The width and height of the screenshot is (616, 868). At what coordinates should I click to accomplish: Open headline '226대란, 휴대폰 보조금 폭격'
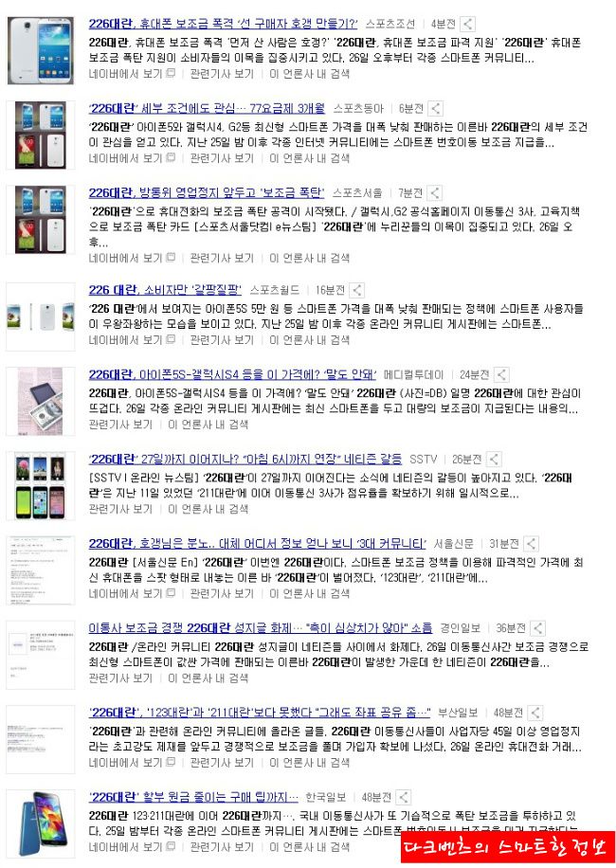click(223, 24)
